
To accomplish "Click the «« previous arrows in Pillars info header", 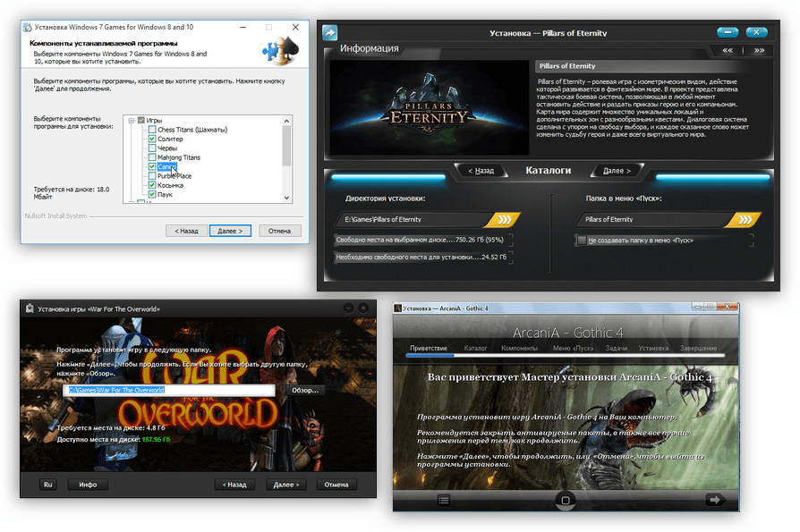I will coord(728,50).
